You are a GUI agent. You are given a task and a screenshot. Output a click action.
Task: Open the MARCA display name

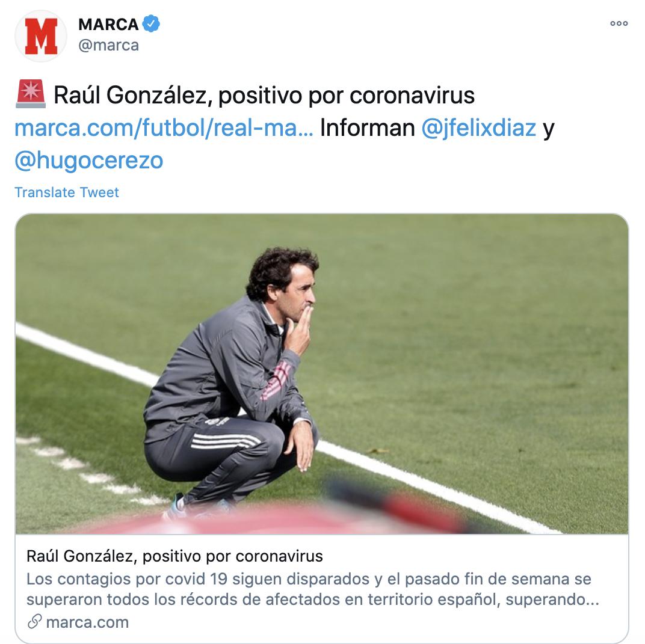108,24
